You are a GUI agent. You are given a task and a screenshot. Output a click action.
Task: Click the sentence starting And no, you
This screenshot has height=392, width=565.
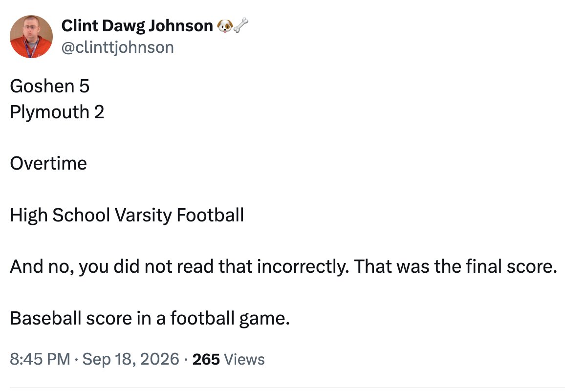click(x=283, y=266)
